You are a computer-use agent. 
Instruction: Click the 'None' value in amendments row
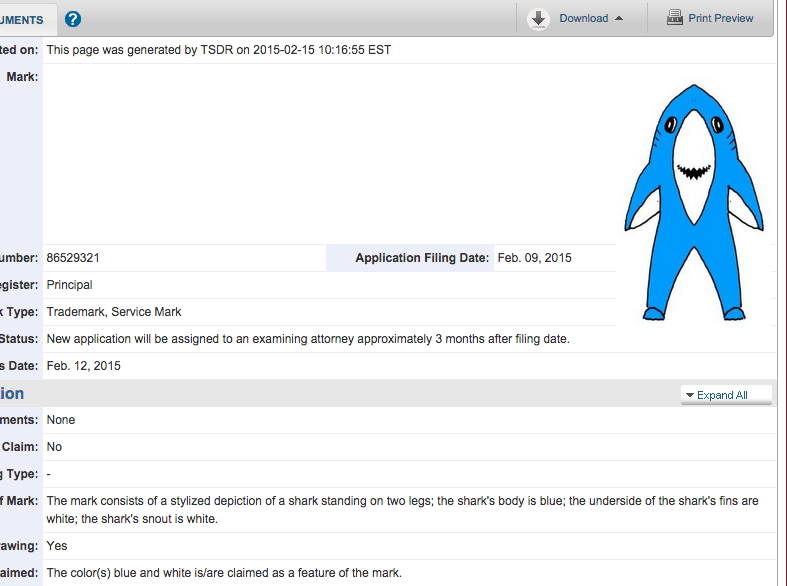pyautogui.click(x=61, y=420)
